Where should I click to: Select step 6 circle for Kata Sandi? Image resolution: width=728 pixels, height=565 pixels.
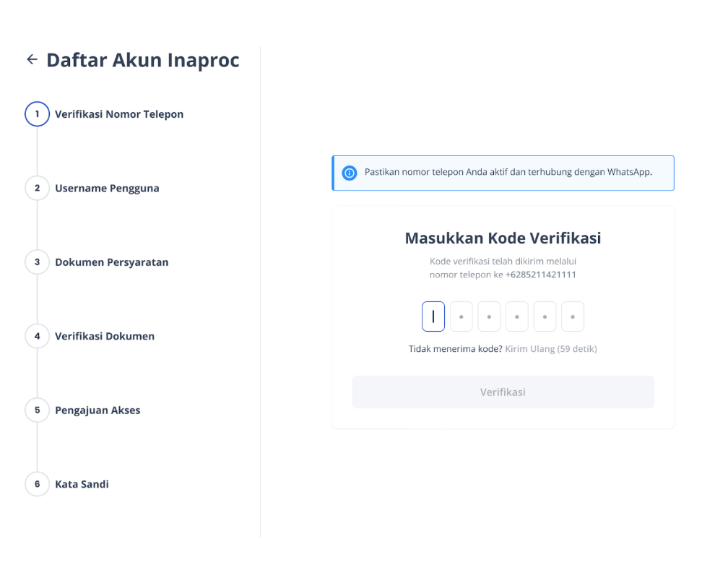point(37,484)
